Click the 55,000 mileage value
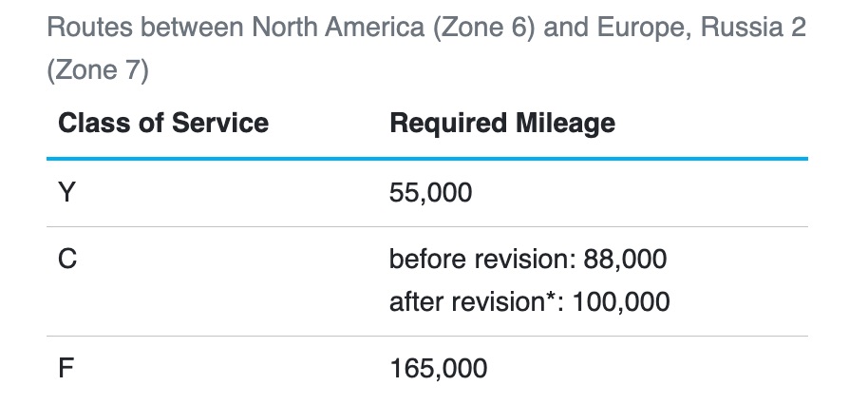The height and width of the screenshot is (405, 868). 430,193
